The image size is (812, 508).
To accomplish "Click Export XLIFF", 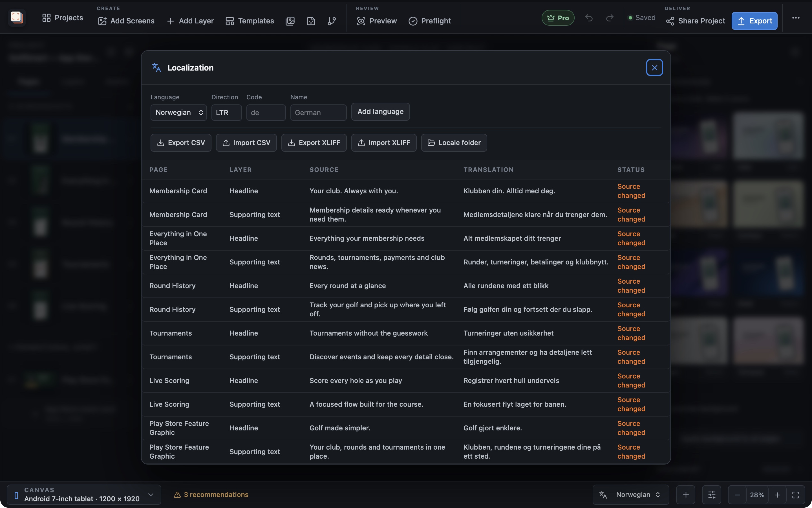I will (314, 143).
